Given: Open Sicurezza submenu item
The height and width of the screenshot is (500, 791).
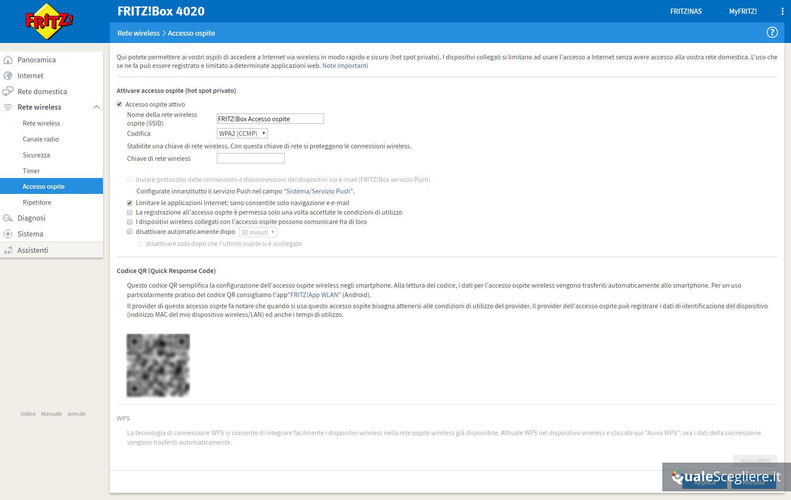Looking at the screenshot, I should click(36, 155).
